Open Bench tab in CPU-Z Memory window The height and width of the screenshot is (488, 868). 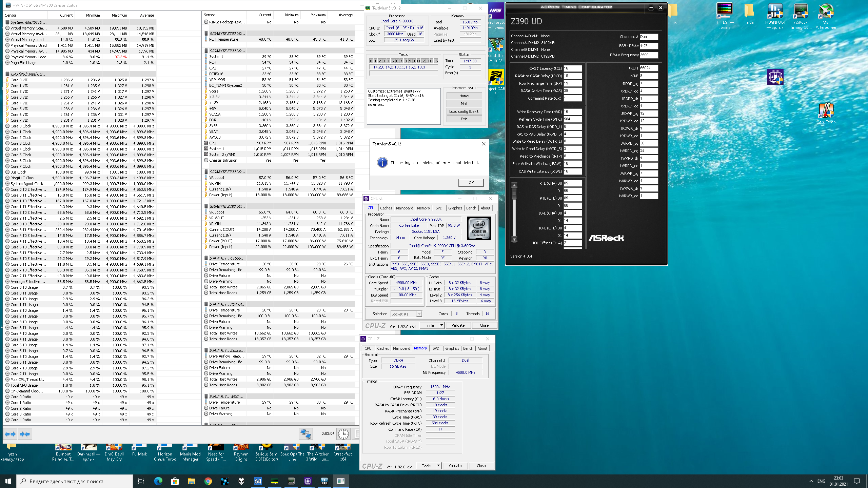468,348
